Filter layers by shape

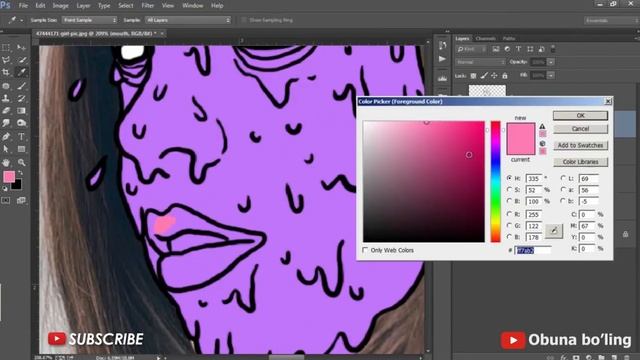pos(530,49)
